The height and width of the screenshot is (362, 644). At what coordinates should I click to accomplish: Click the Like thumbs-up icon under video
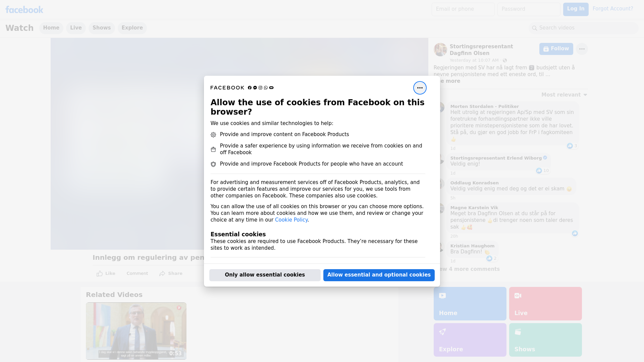tap(100, 274)
